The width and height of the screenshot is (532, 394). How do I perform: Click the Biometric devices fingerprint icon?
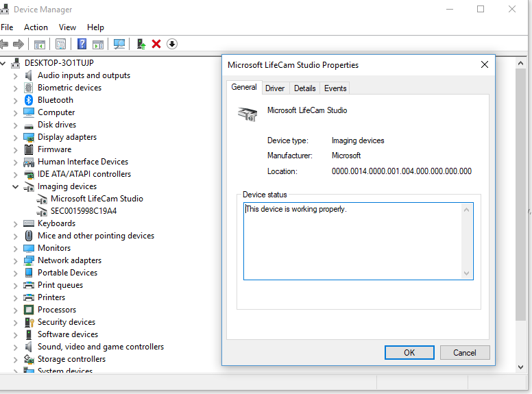pos(29,88)
